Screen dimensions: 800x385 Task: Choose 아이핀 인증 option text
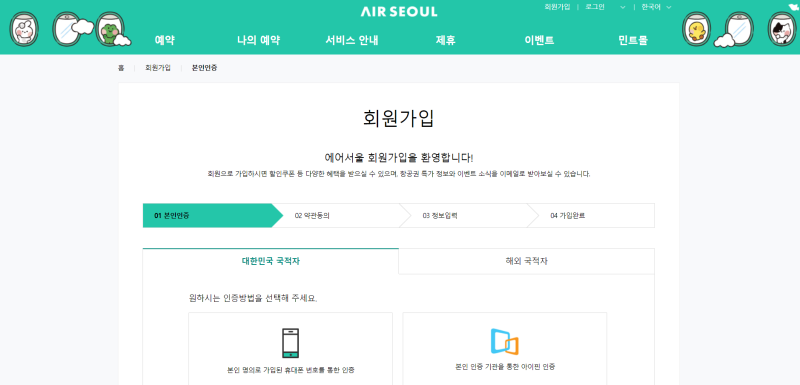[x=505, y=367]
